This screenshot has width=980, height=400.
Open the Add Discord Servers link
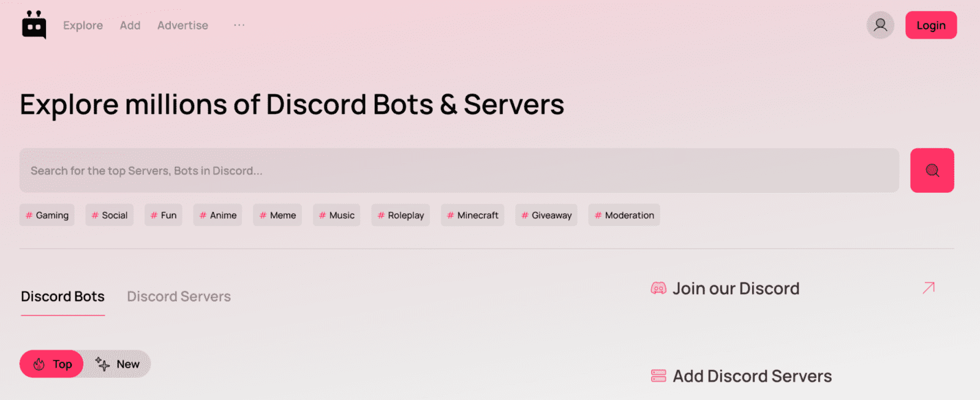pos(752,376)
